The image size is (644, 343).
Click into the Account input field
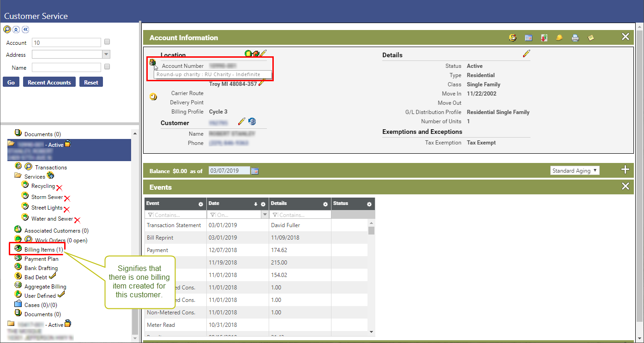[66, 42]
